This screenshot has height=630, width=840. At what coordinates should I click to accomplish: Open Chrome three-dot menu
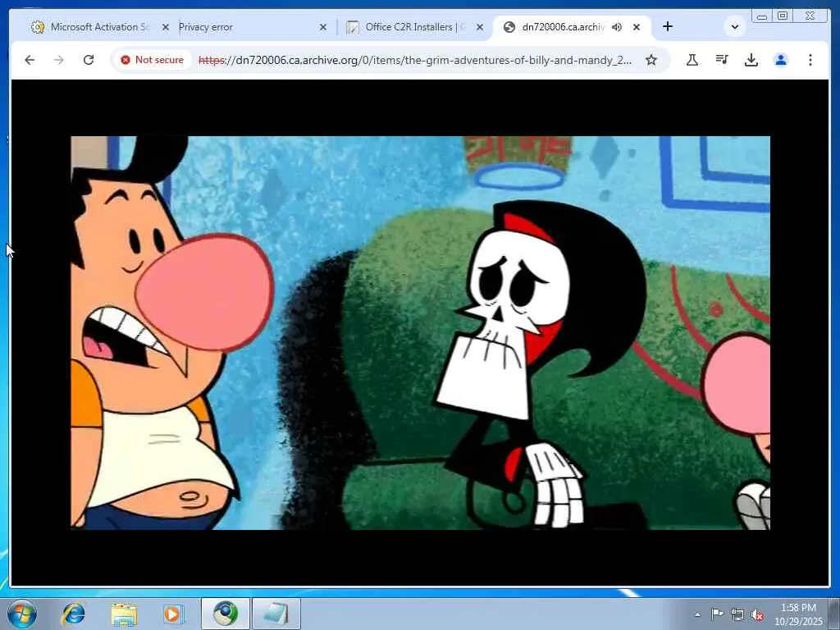(810, 60)
